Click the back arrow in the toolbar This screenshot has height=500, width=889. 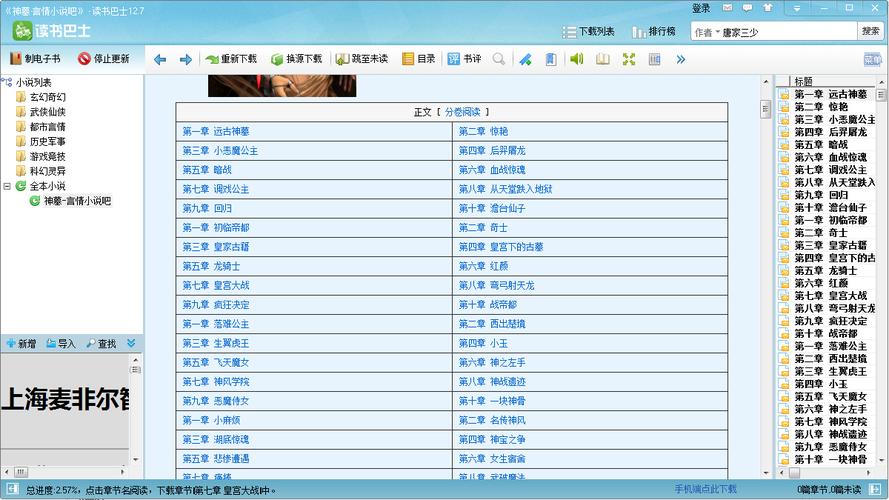pyautogui.click(x=160, y=59)
